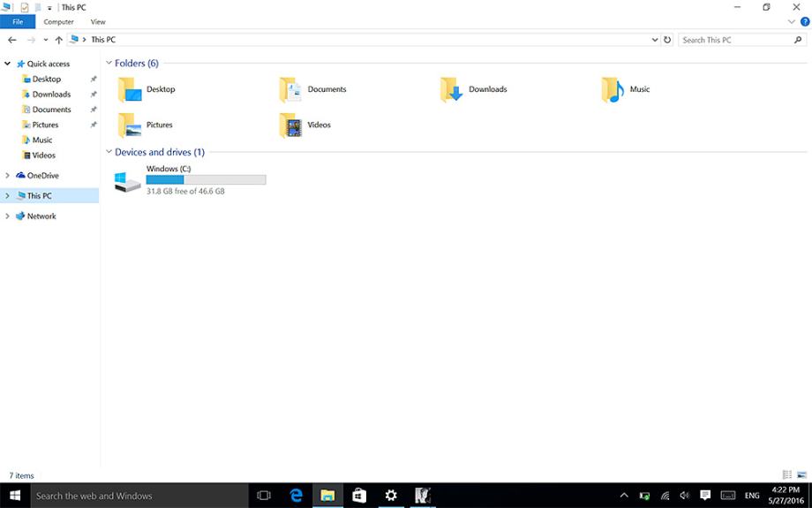Viewport: 812px width, 508px height.
Task: Select the Windows (C:) drive icon
Action: point(127,182)
